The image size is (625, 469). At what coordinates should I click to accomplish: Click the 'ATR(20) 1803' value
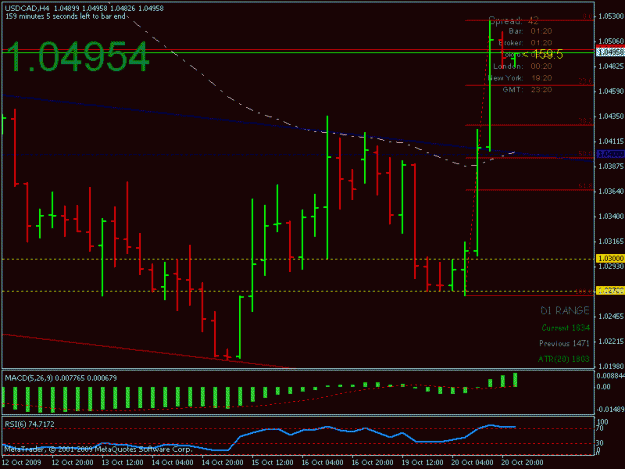coord(564,359)
